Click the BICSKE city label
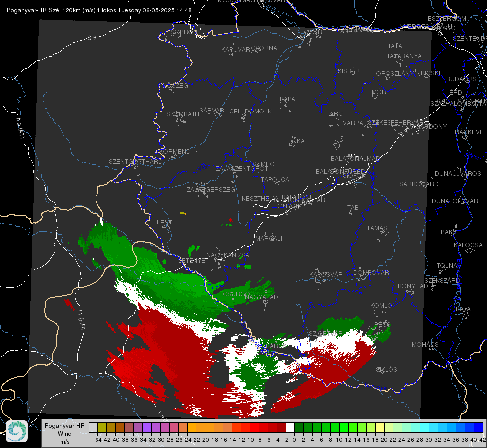The height and width of the screenshot is (448, 487). click(x=432, y=73)
